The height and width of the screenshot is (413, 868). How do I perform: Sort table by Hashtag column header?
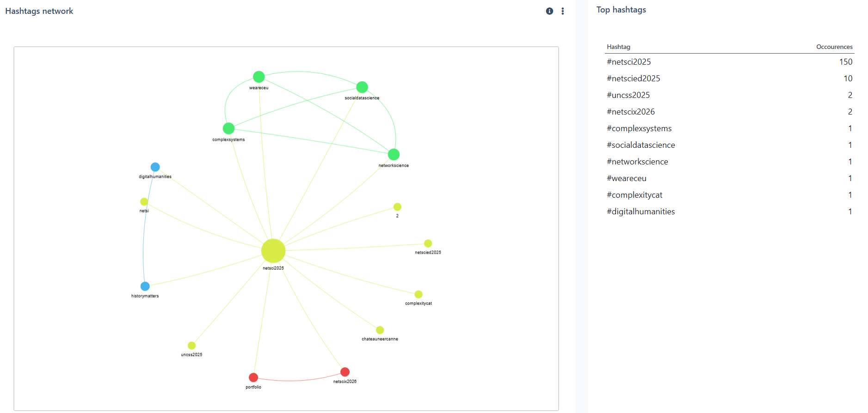pos(618,47)
